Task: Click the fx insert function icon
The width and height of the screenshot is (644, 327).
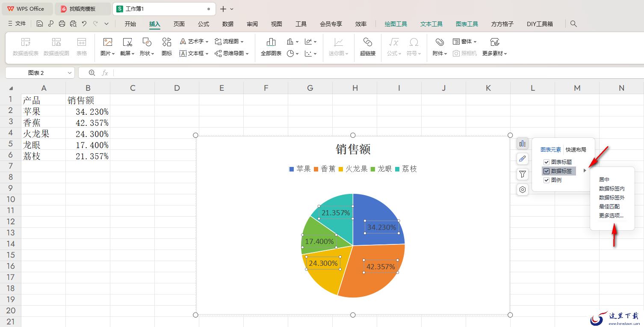Action: point(105,73)
